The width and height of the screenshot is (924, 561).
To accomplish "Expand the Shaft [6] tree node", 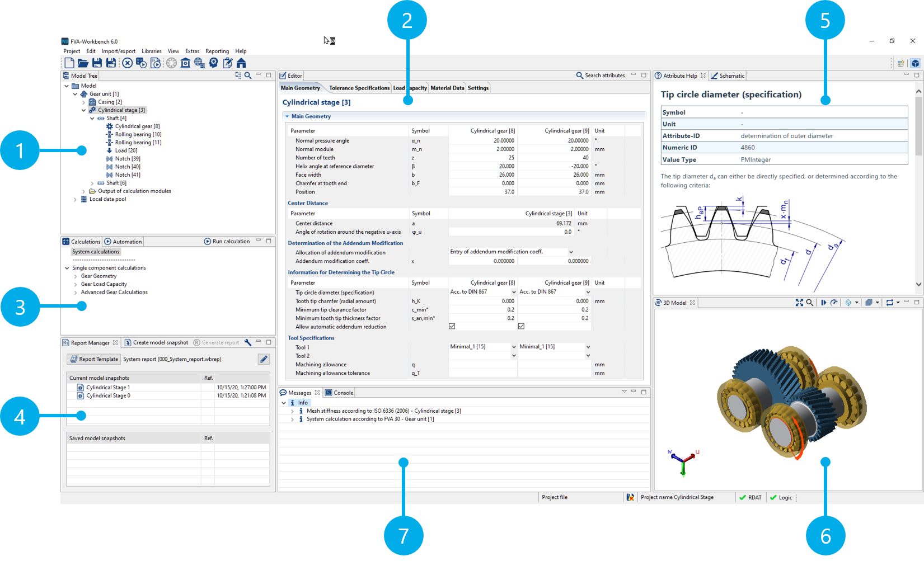I will [x=92, y=182].
